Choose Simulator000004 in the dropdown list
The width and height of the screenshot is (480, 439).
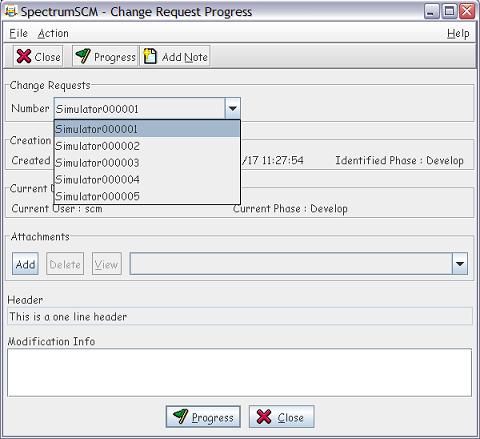[x=147, y=180]
